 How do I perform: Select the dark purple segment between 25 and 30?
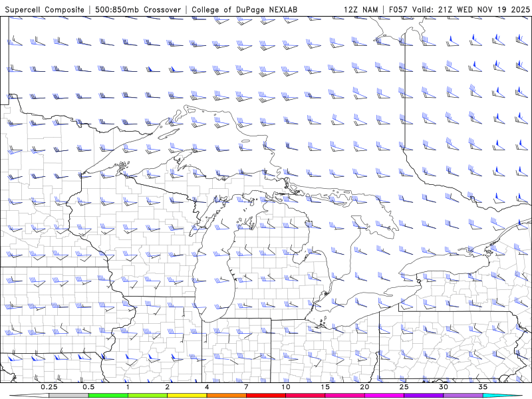[424, 396]
